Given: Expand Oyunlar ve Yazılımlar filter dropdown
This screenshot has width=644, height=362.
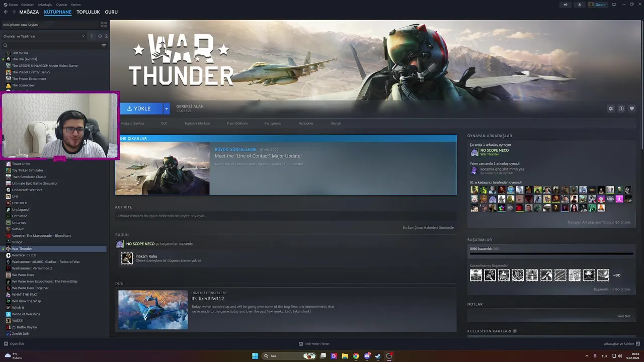Looking at the screenshot, I should click(44, 36).
